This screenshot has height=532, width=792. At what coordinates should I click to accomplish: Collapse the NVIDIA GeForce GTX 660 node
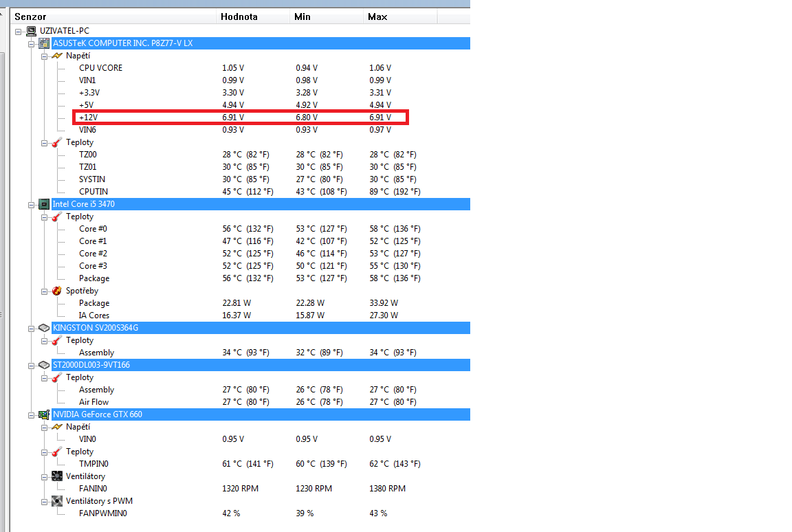click(x=32, y=415)
